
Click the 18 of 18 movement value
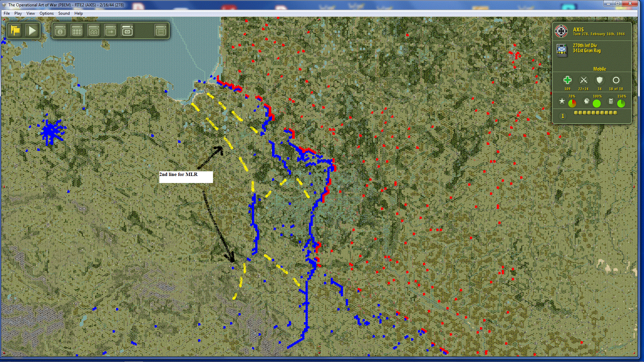[x=616, y=89]
